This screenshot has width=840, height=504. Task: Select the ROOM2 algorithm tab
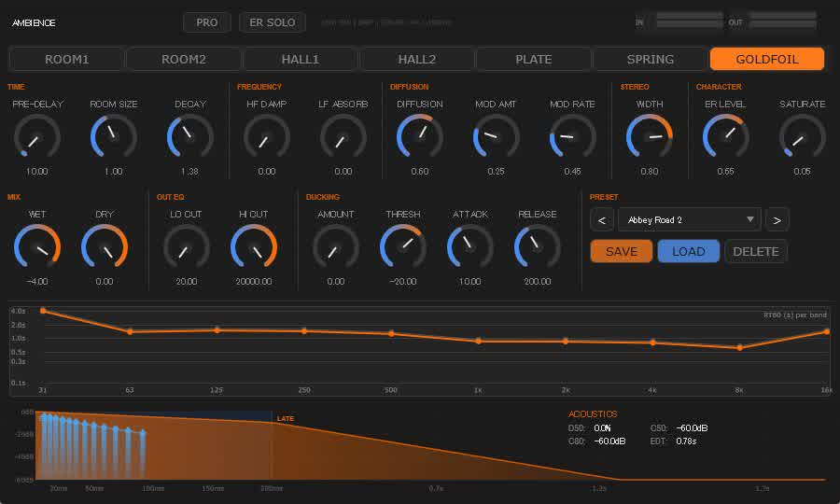[183, 59]
